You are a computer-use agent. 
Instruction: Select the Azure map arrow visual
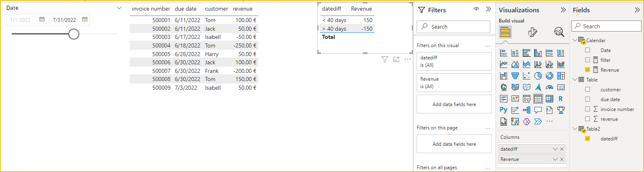click(x=538, y=87)
